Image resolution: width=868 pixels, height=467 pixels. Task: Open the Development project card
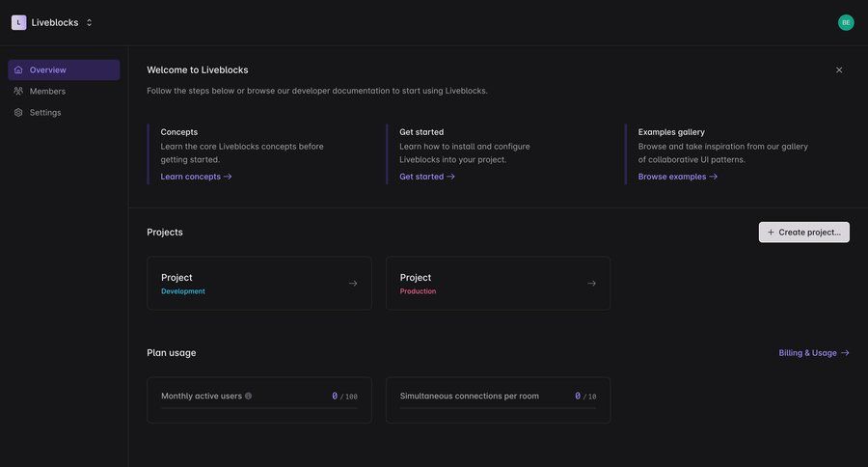(259, 283)
